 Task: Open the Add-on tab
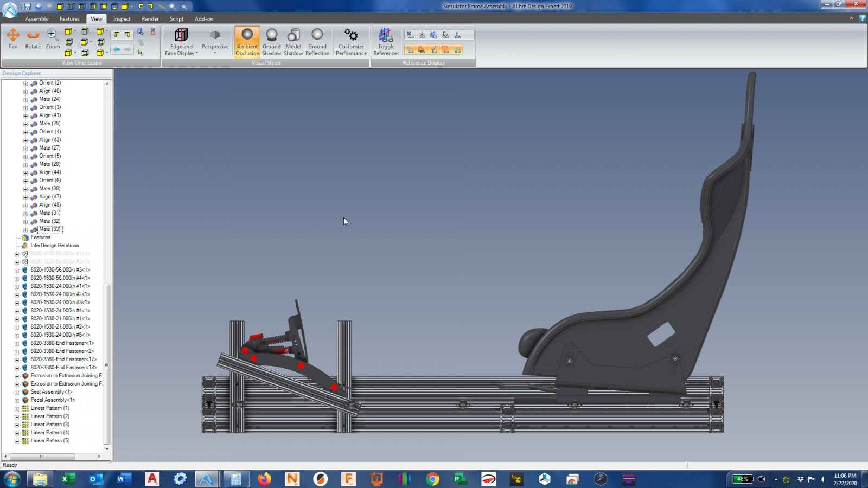[204, 19]
